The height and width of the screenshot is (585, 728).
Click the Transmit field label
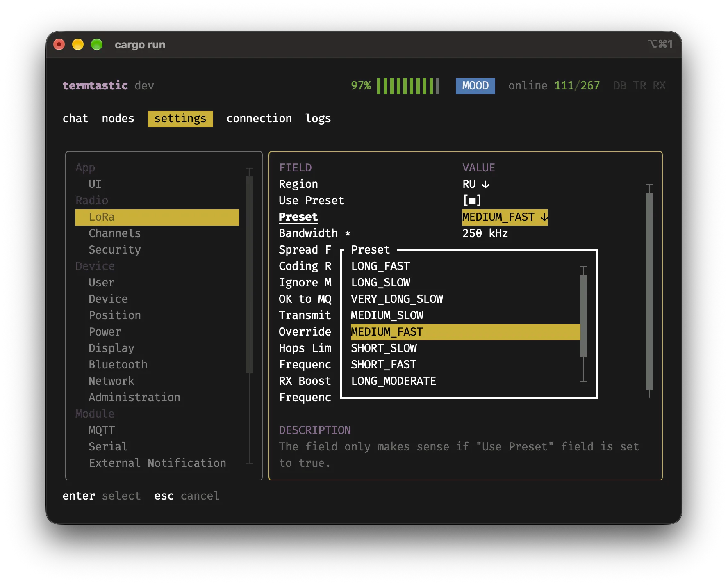coord(305,315)
